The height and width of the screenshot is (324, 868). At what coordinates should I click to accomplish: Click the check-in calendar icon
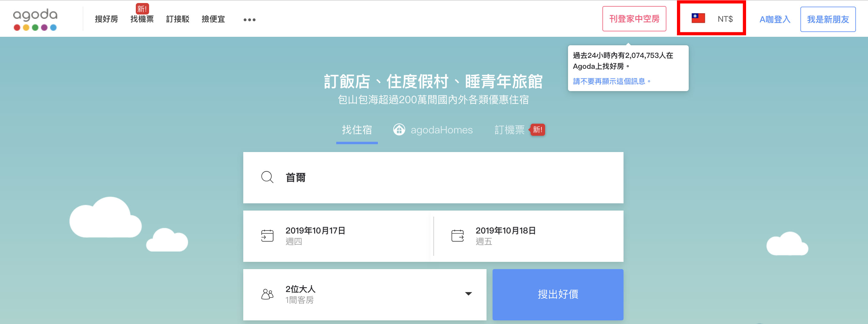point(267,235)
